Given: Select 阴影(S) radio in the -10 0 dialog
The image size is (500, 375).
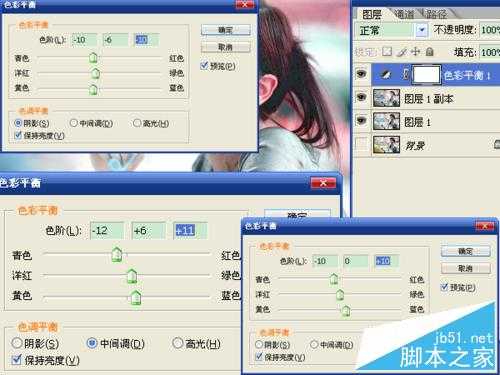Looking at the screenshot, I should (x=259, y=344).
